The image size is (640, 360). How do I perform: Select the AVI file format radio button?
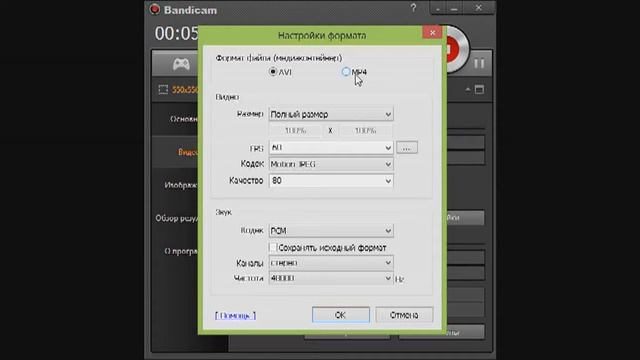tap(273, 72)
